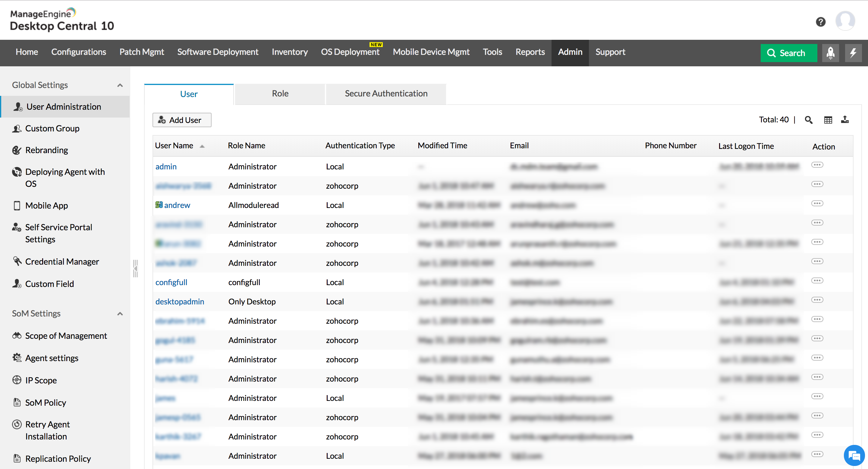Open action menu for desktopadmin row

pyautogui.click(x=817, y=300)
